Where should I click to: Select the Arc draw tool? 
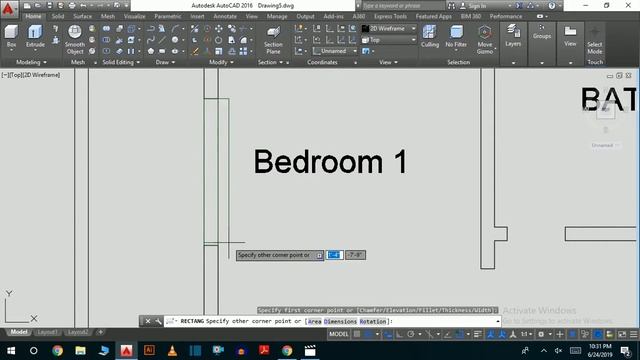176,29
